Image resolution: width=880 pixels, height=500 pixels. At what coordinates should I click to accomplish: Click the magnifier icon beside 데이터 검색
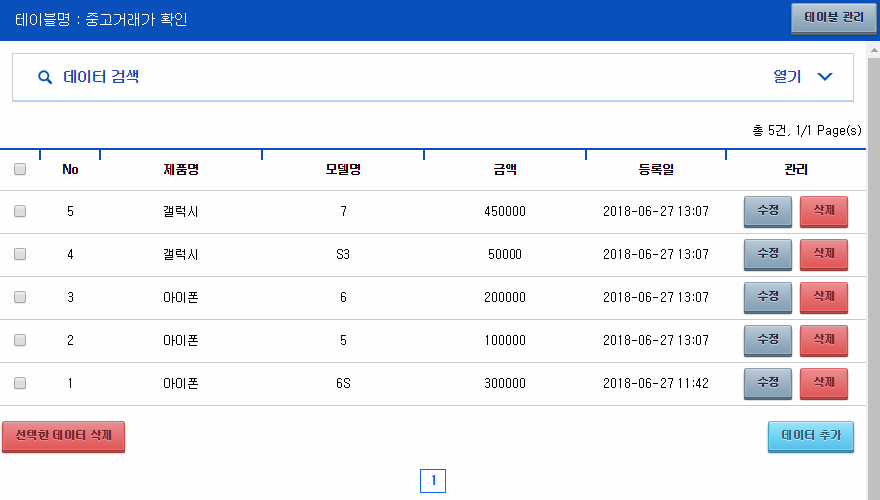45,77
